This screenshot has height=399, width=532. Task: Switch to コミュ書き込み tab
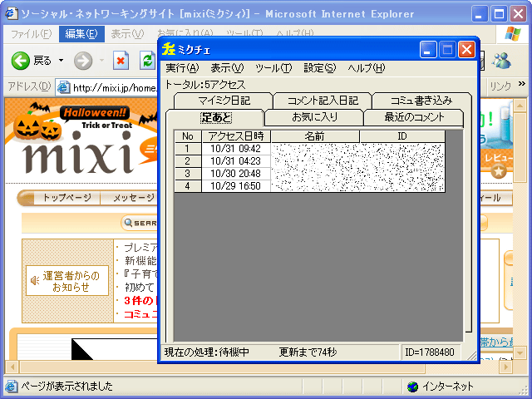click(x=421, y=101)
